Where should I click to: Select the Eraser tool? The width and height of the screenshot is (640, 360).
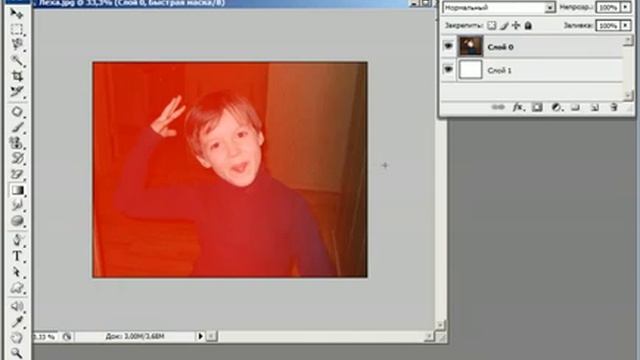point(17,174)
